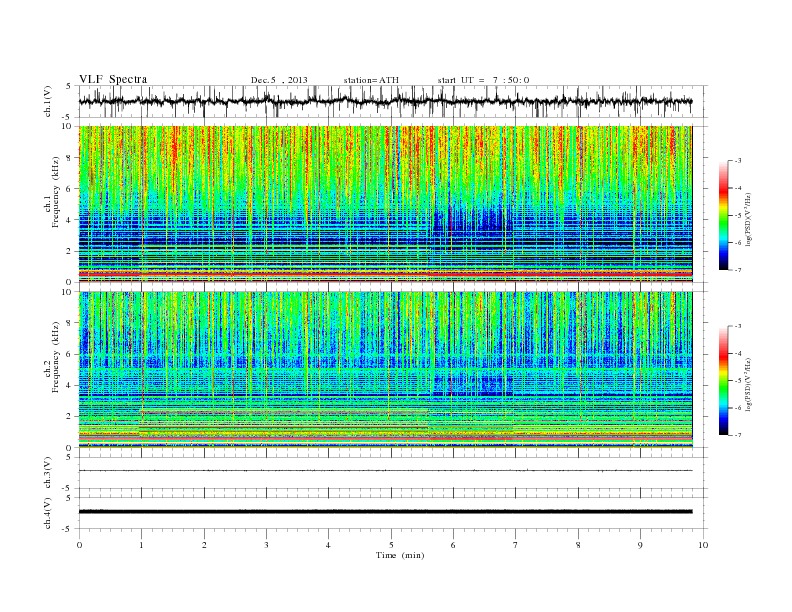Click the red low-frequency band in ch.1 spectrogram
Screen dimensions: 792x612
(x=385, y=274)
